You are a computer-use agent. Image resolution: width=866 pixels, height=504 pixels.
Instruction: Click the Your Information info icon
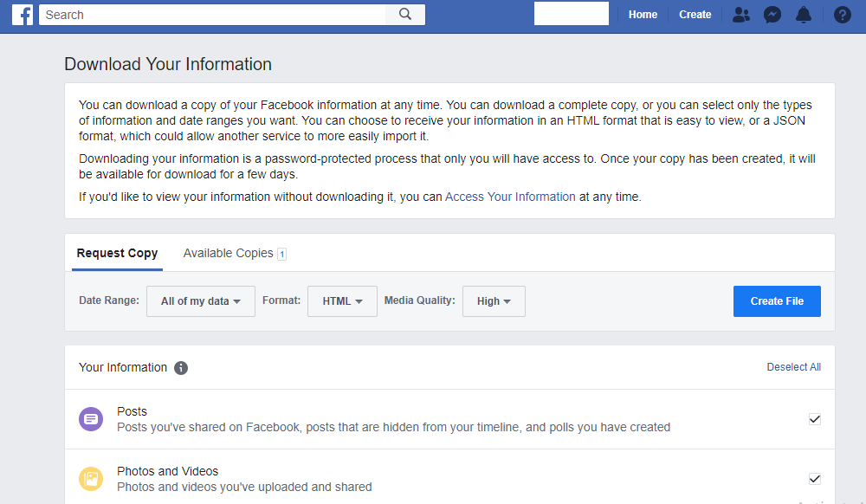181,368
